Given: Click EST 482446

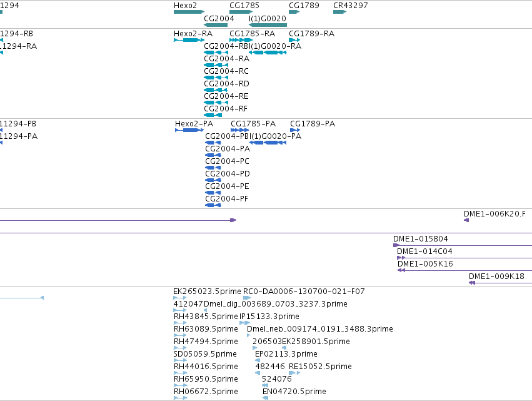Looking at the screenshot, I should click(270, 367).
